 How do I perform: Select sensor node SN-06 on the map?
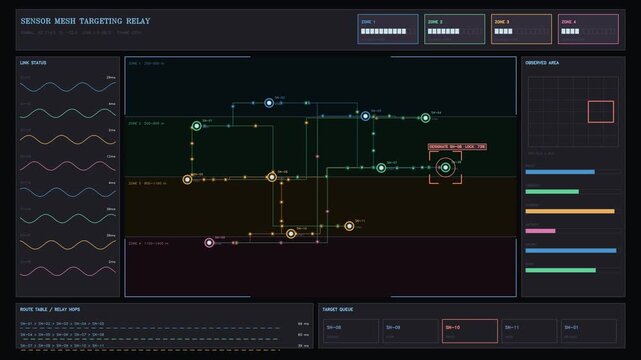272,177
